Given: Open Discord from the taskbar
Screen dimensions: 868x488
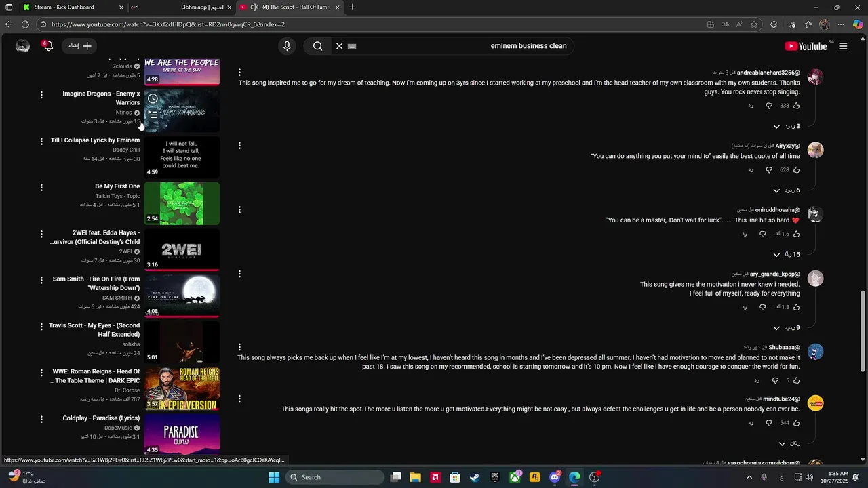Looking at the screenshot, I should pyautogui.click(x=555, y=477).
